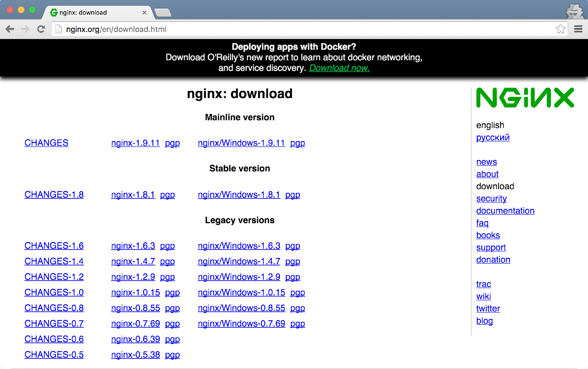Viewport: 588px width, 369px height.
Task: Open the trac sidebar link
Action: tap(484, 284)
